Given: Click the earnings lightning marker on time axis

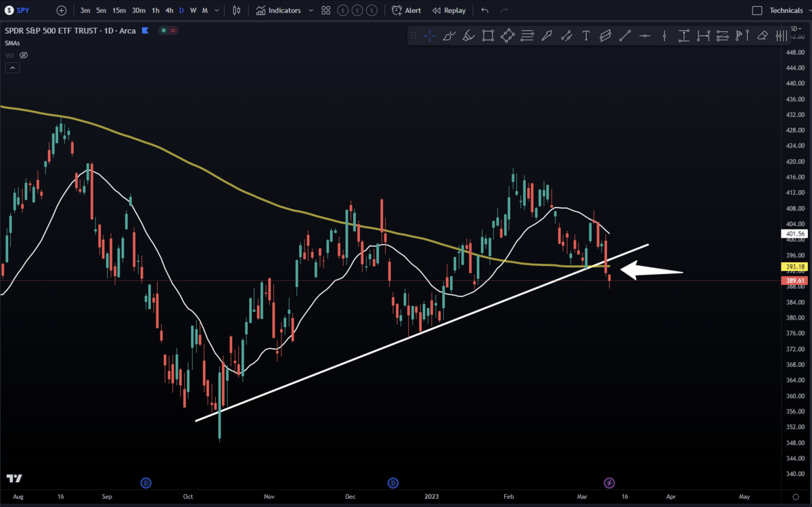Looking at the screenshot, I should click(609, 483).
